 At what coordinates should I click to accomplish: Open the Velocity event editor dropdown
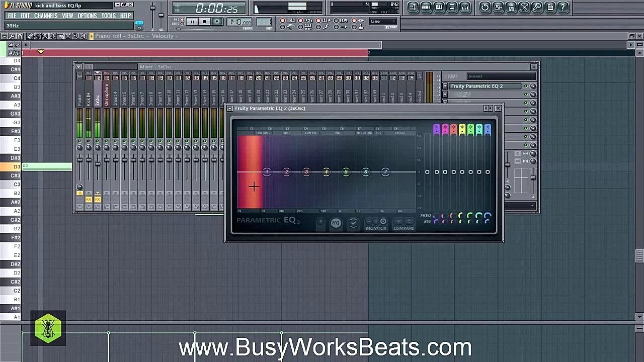(164, 36)
